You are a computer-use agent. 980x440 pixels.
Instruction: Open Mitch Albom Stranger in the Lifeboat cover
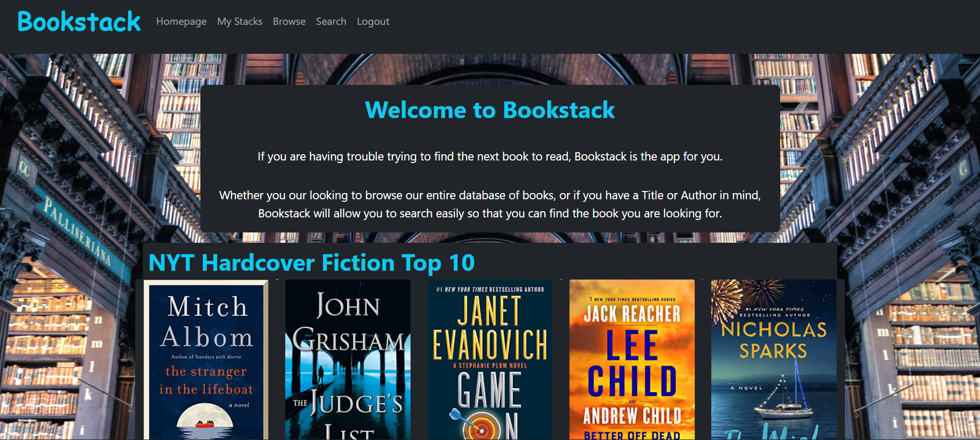(x=206, y=360)
